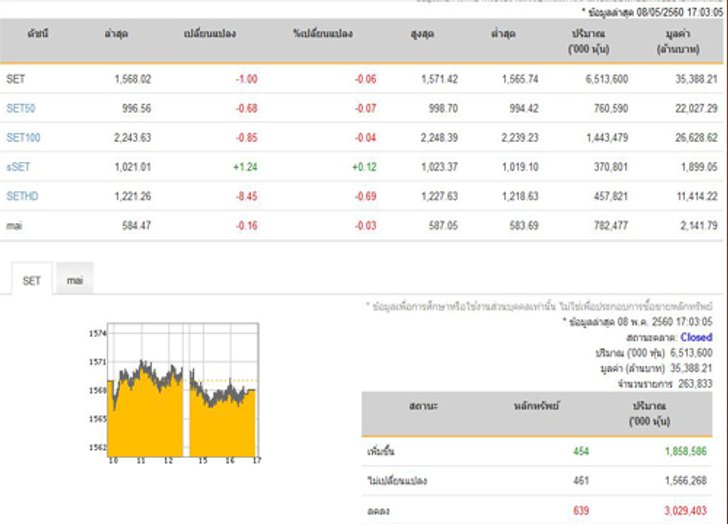Screen dimensions: 728x524
Task: Click mai last value 584.47
Action: pyautogui.click(x=136, y=226)
